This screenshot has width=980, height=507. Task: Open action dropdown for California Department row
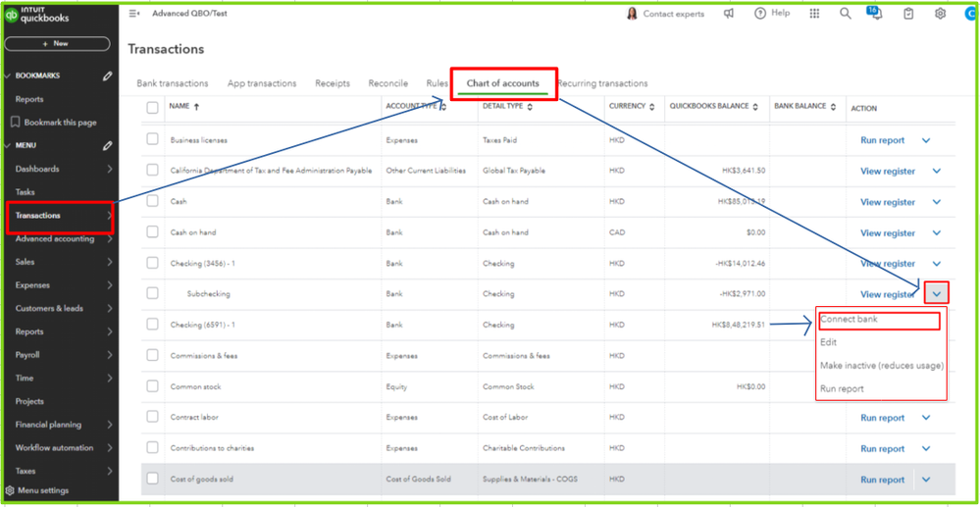coord(936,172)
